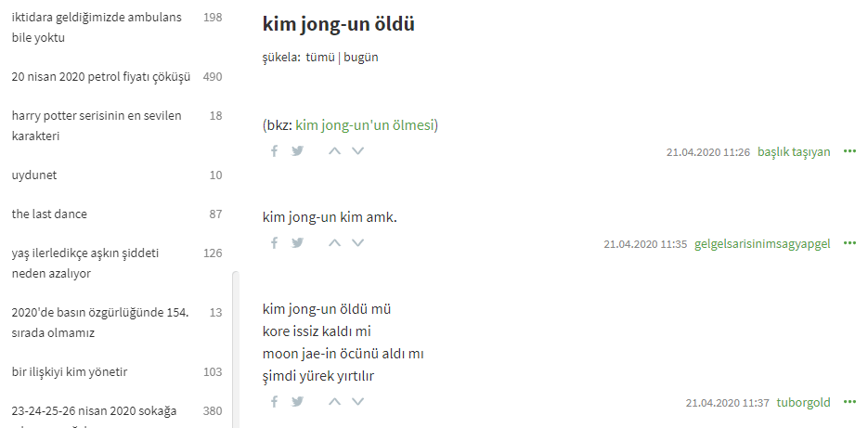Click the sidebar topic list scrollbar

[236, 349]
